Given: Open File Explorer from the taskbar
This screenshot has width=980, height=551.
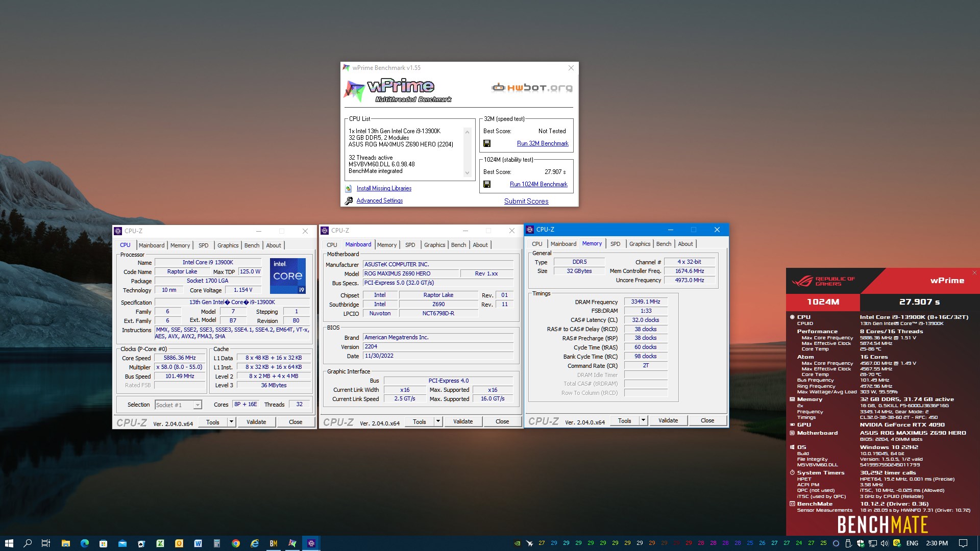Looking at the screenshot, I should (x=65, y=543).
